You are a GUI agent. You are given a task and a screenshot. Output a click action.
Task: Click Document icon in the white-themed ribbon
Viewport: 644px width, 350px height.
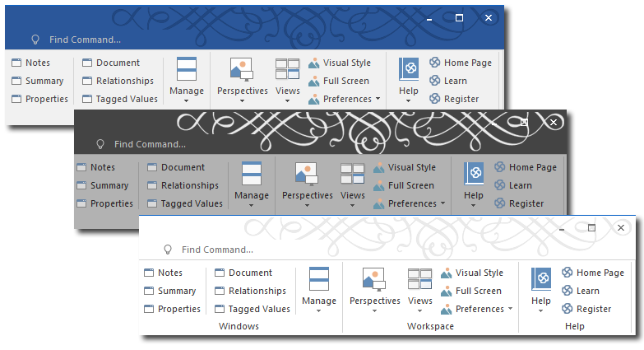(220, 273)
